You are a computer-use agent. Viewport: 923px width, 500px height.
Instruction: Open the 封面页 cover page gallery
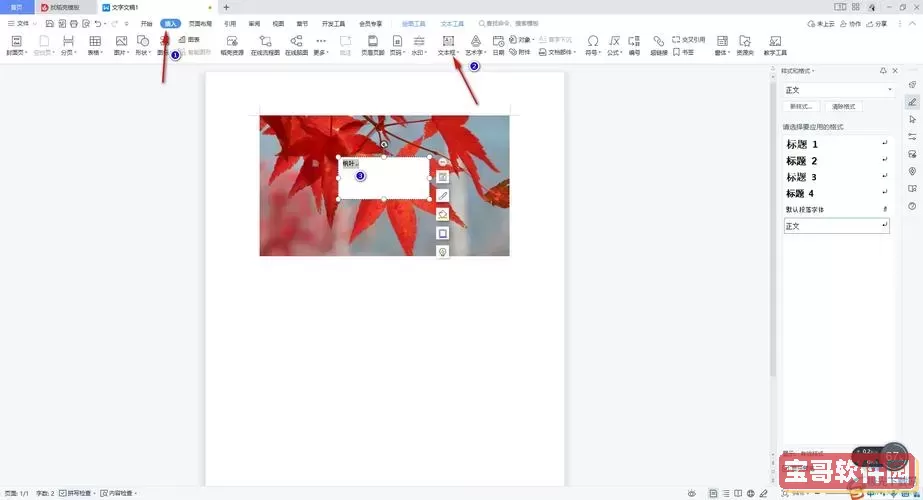16,45
